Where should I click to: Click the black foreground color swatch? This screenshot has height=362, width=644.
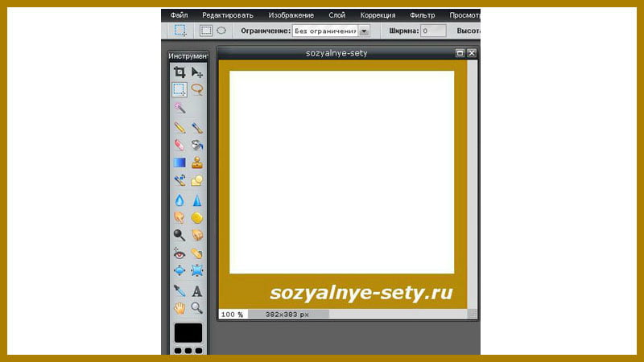tap(188, 332)
